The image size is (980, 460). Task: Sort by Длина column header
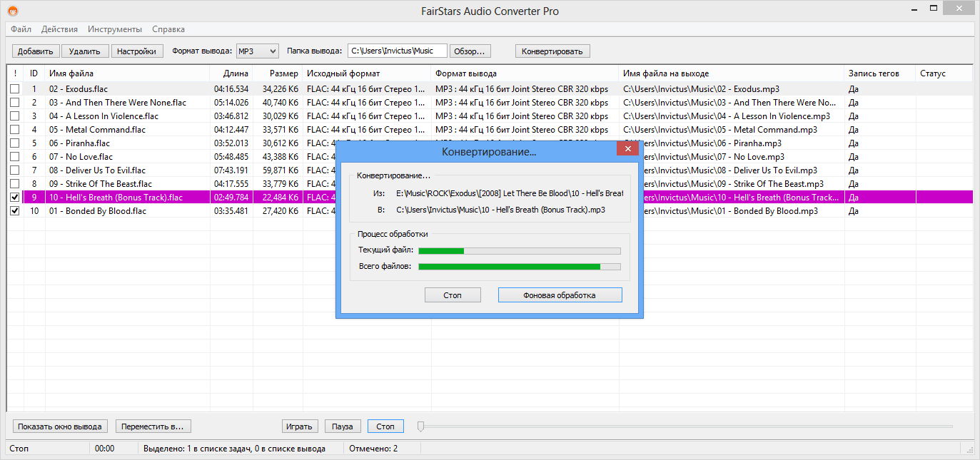pos(231,73)
